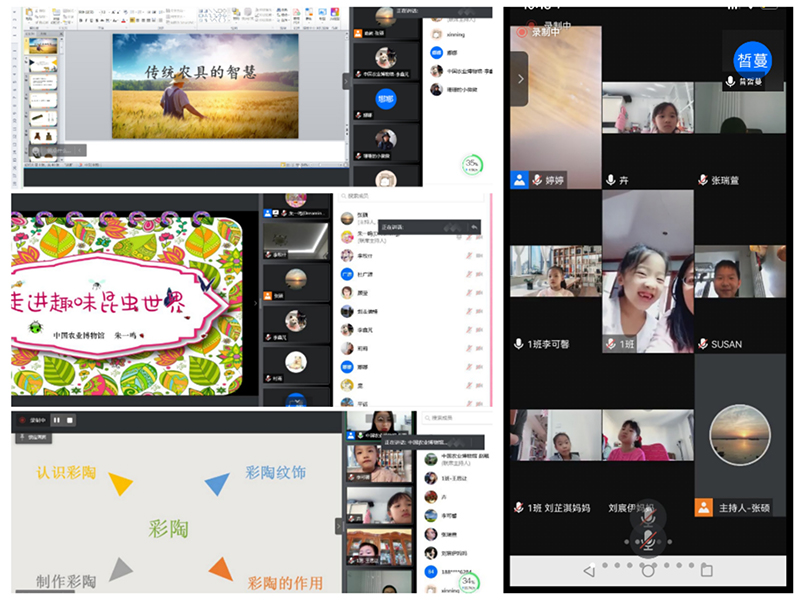Tap the muted mic beside 1班 刘芷淇妈妈
The image size is (800, 600).
[518, 508]
